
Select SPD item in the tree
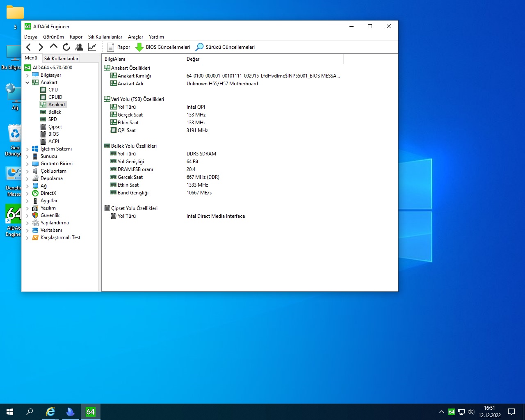(52, 119)
